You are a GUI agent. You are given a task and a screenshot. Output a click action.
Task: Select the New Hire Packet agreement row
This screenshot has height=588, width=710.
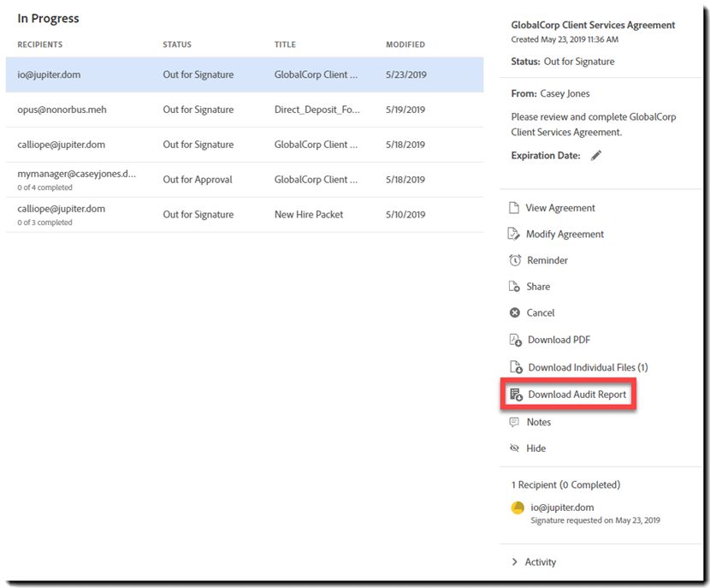245,215
